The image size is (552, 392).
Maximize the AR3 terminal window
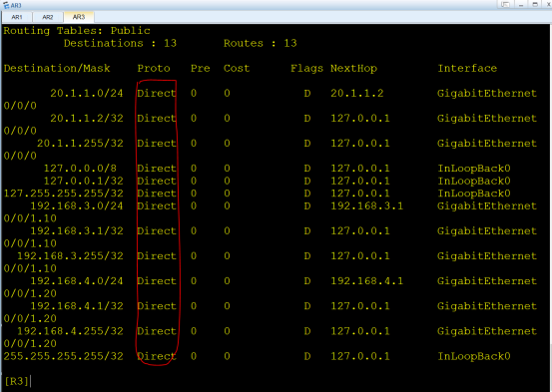[x=535, y=4]
